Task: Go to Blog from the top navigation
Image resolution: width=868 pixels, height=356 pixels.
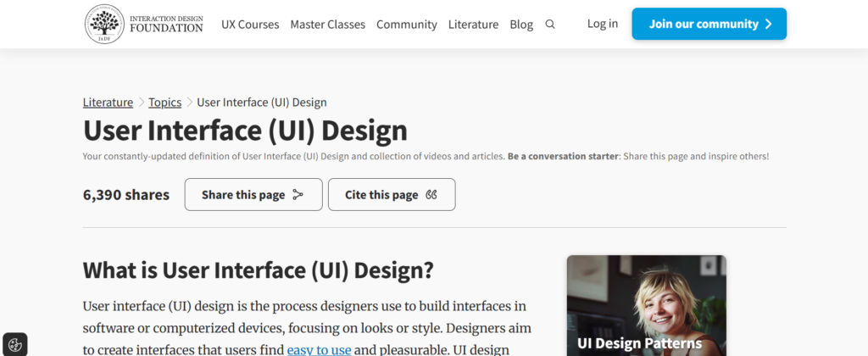Action: [x=521, y=25]
